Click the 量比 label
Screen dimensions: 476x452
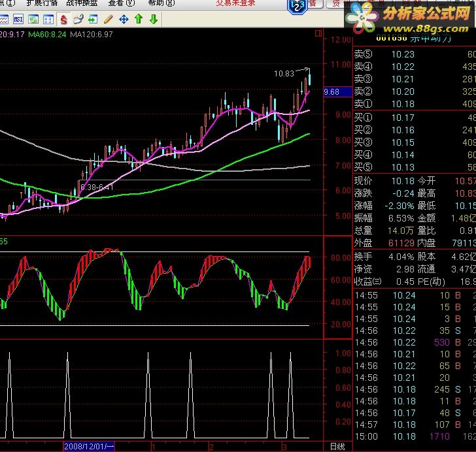tap(426, 231)
